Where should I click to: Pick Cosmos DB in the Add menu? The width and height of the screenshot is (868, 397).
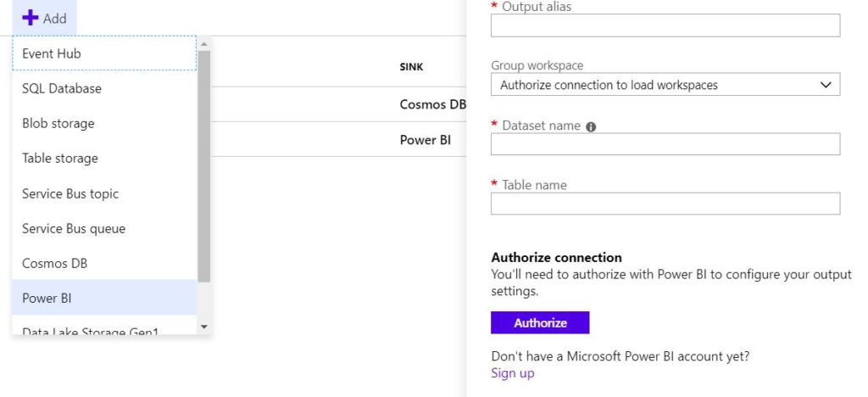tap(104, 264)
